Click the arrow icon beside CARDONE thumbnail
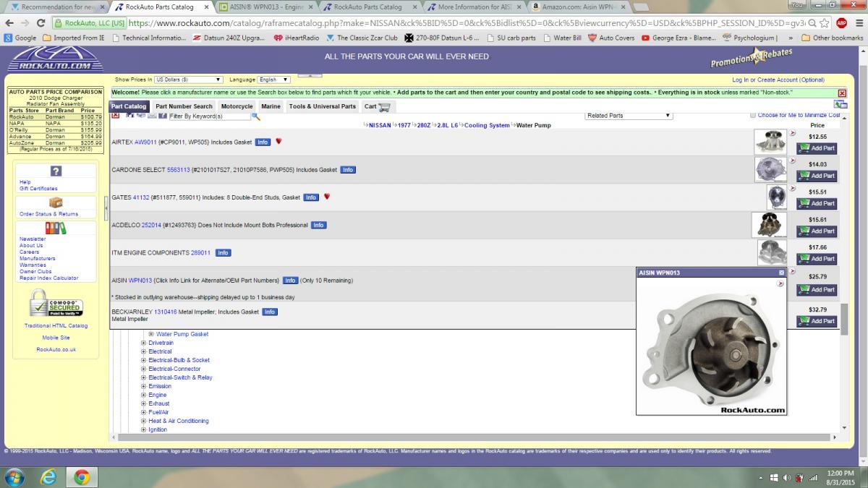This screenshot has height=488, width=868. coord(792,160)
